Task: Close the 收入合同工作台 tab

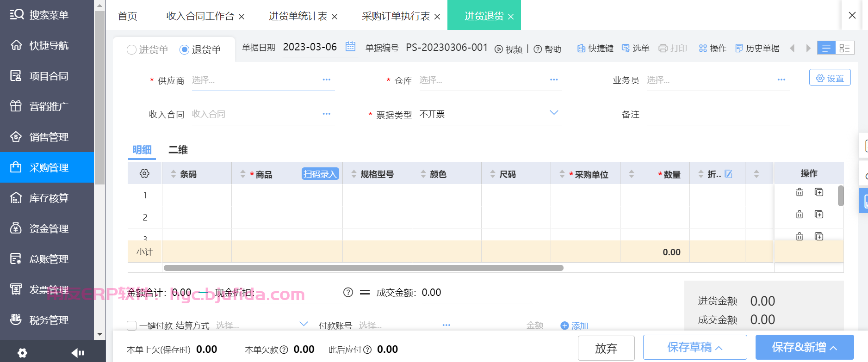Action: point(242,17)
